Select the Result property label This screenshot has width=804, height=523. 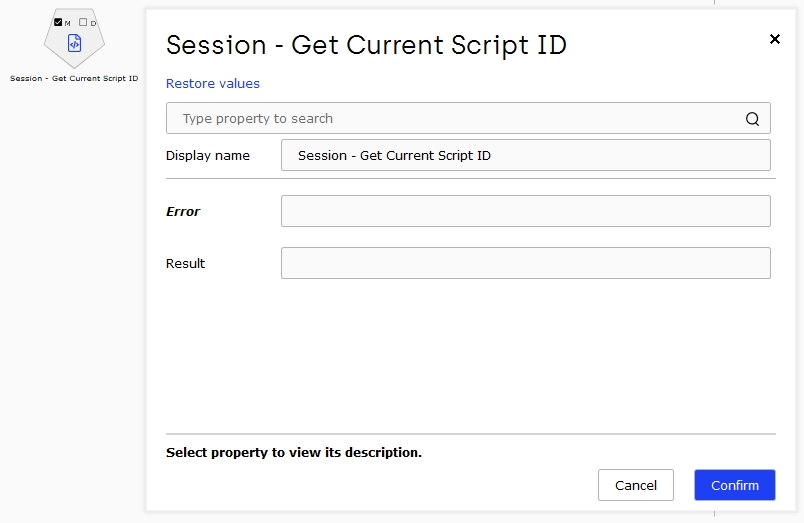[185, 264]
